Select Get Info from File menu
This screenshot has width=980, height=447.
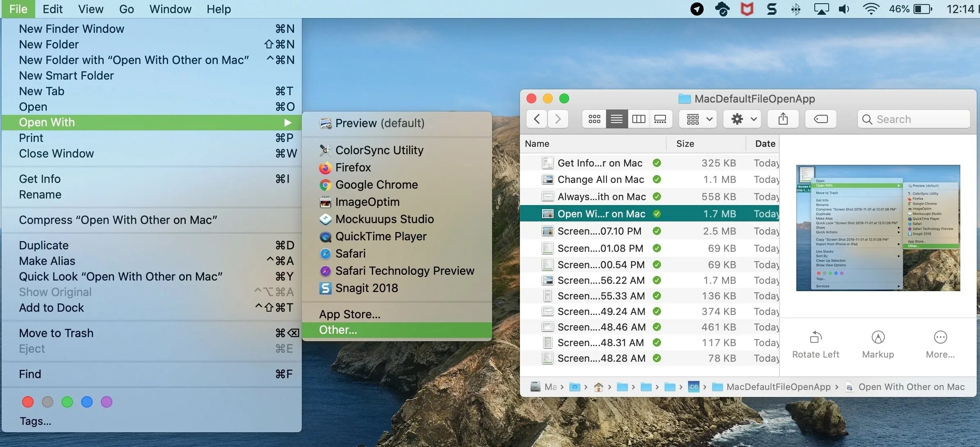pos(152,179)
